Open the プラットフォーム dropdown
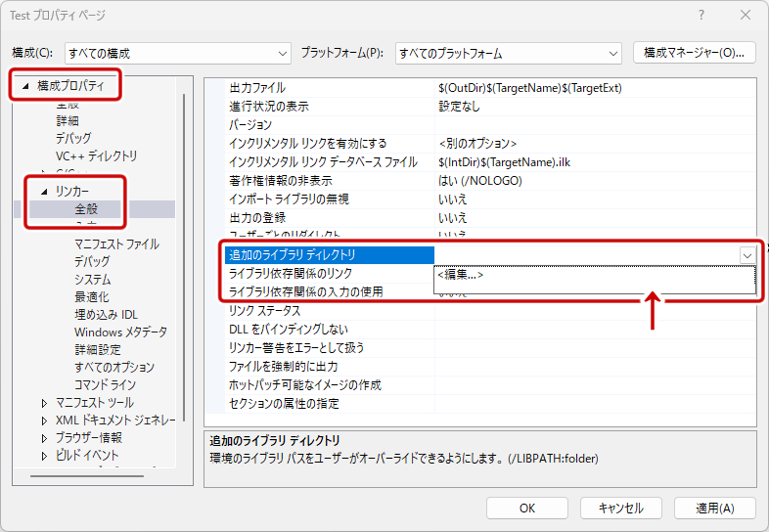769x532 pixels. (509, 54)
